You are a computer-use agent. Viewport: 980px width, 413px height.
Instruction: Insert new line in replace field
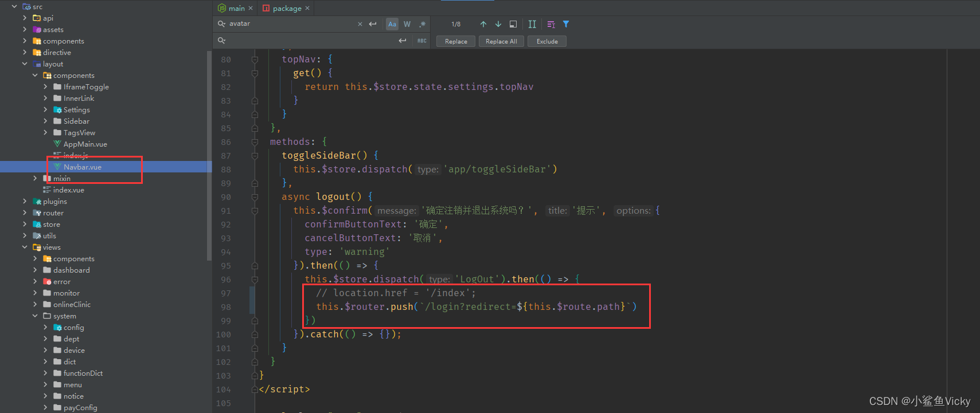[x=403, y=41]
